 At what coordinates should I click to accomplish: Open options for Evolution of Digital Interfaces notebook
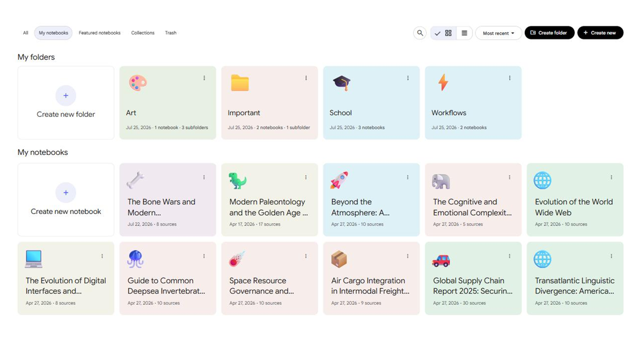(x=103, y=256)
